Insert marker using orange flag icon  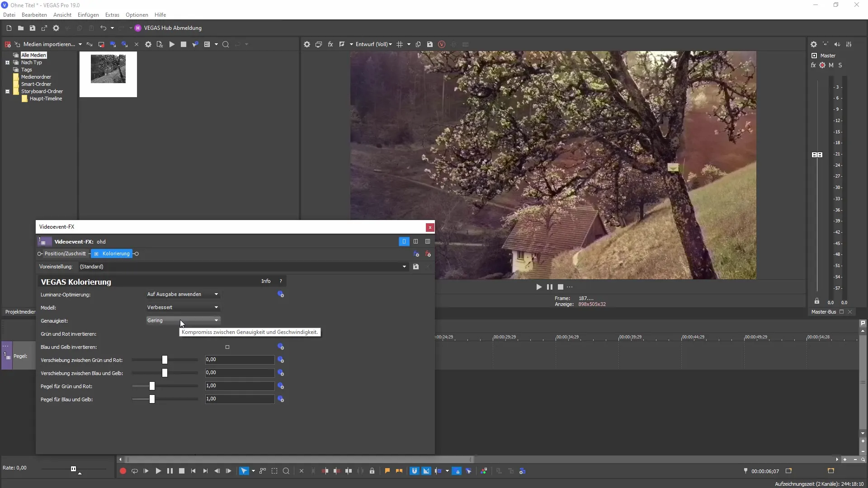387,471
